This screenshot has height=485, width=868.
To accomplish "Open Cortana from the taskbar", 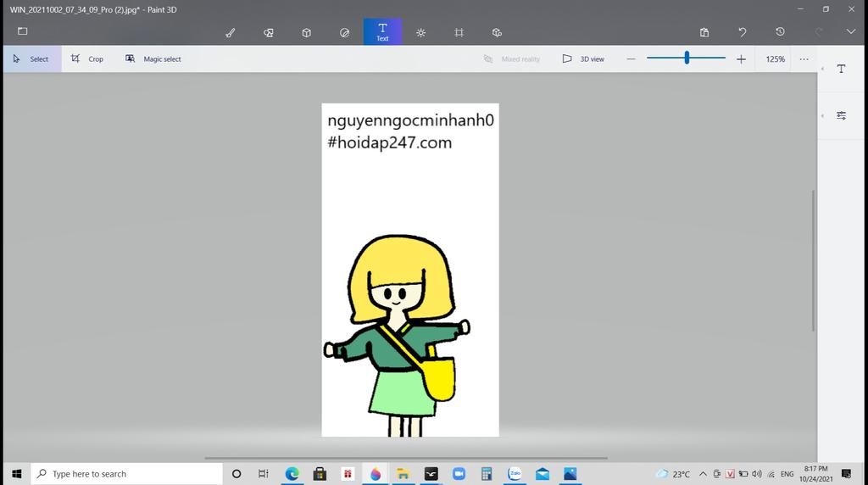I will coord(236,474).
